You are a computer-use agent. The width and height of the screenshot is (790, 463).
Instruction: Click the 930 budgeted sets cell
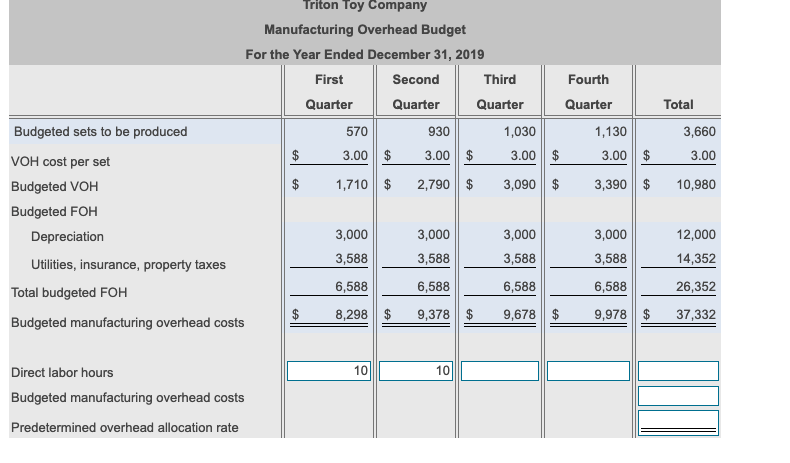click(x=438, y=131)
